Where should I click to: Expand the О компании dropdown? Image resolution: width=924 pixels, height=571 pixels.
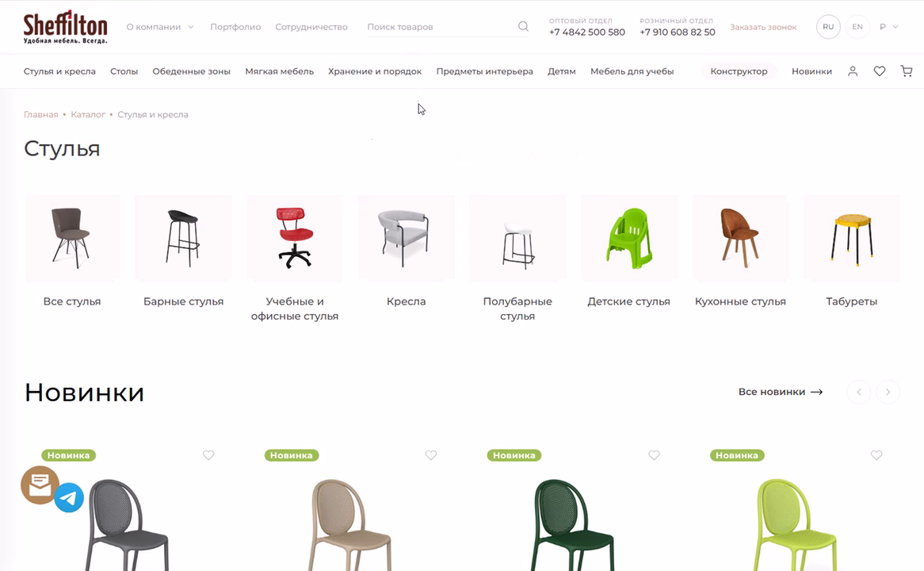click(160, 27)
